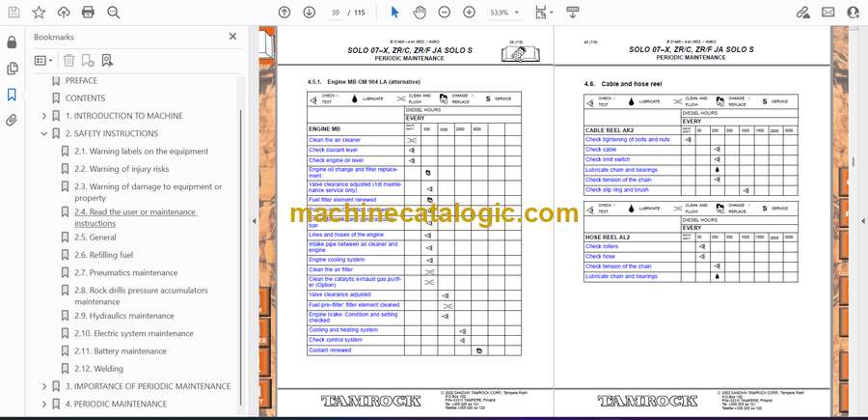Open the bookmarks options dropdown
The height and width of the screenshot is (420, 868).
click(43, 61)
